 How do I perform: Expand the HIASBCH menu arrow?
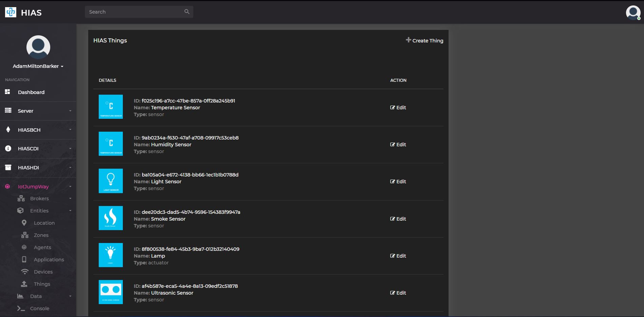pos(70,130)
